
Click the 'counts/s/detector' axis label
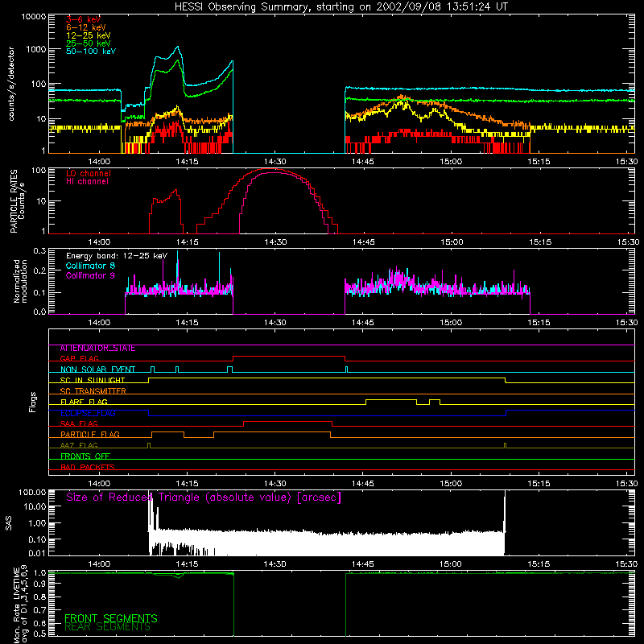click(11, 84)
